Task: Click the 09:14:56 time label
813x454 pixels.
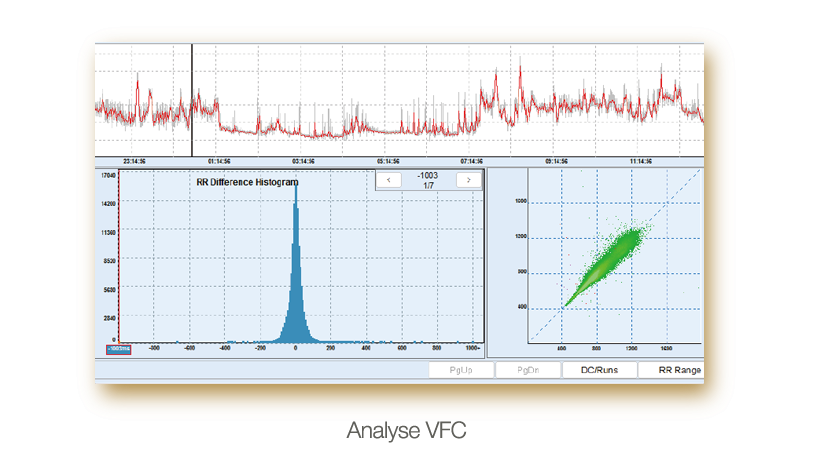Action: point(556,161)
